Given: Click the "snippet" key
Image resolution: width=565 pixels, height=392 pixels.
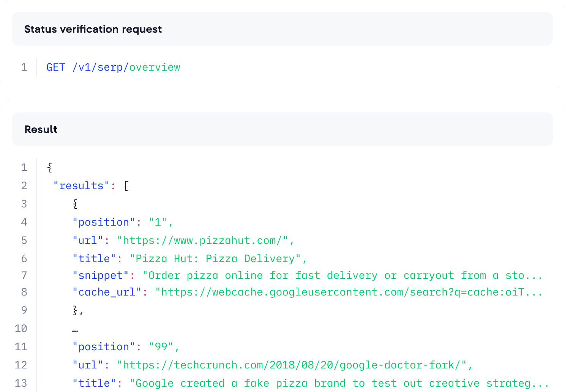Looking at the screenshot, I should [101, 275].
